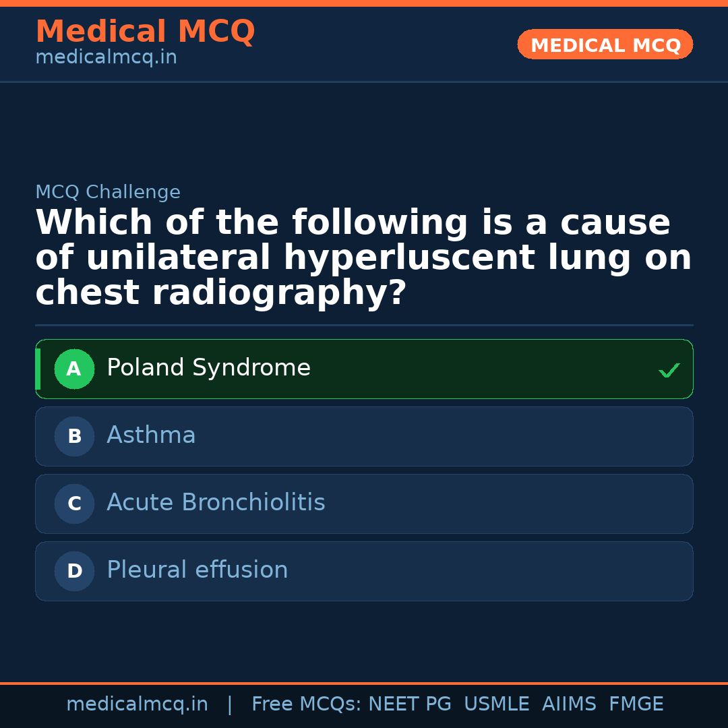The image size is (728, 728).
Task: Select the Poland Syndrome answer text
Action: point(208,368)
